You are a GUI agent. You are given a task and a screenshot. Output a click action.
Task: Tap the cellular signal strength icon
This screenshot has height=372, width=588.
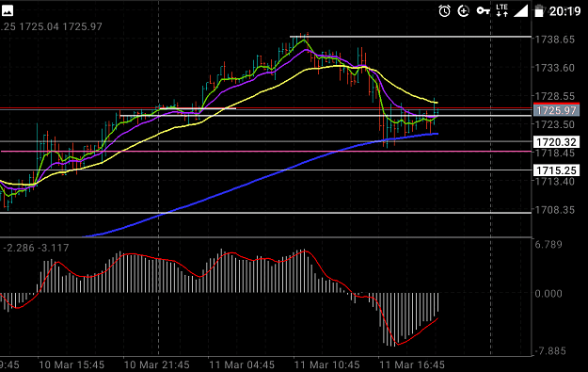[x=520, y=11]
